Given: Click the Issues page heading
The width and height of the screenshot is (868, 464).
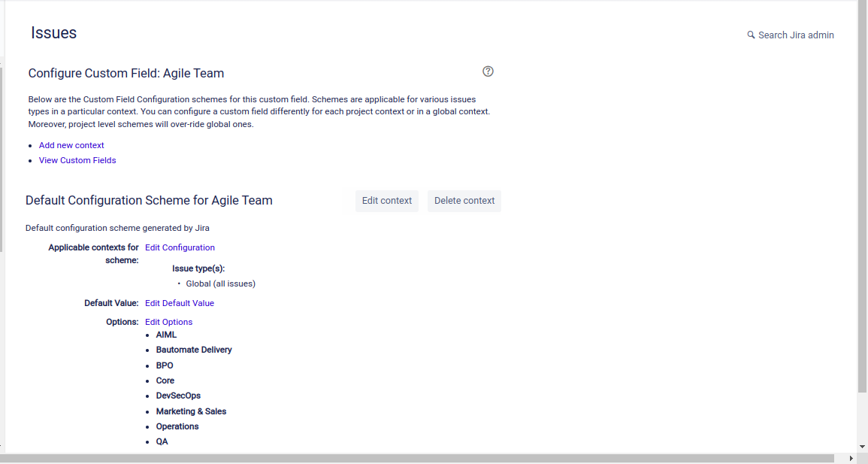Looking at the screenshot, I should (53, 32).
